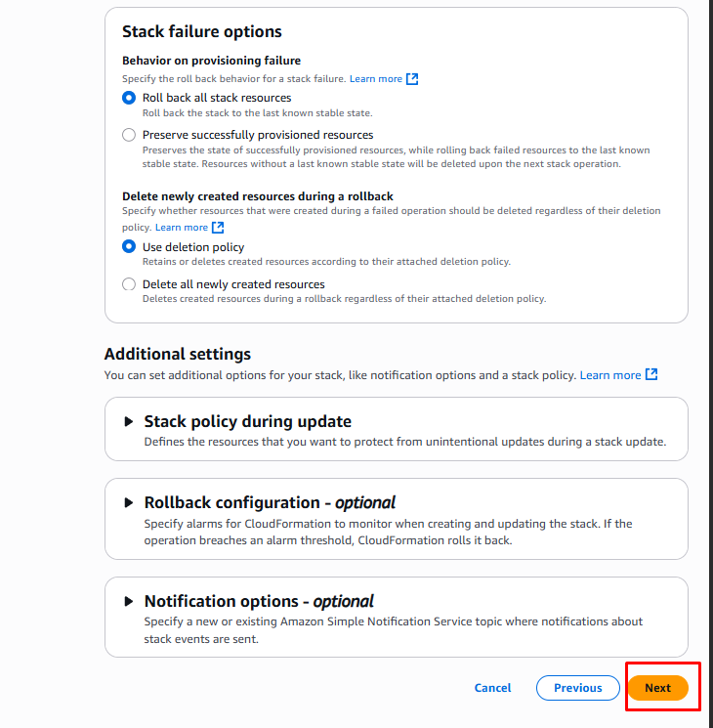Open external link icon beside provisioning failure Learn more
This screenshot has height=728, width=713.
point(412,79)
